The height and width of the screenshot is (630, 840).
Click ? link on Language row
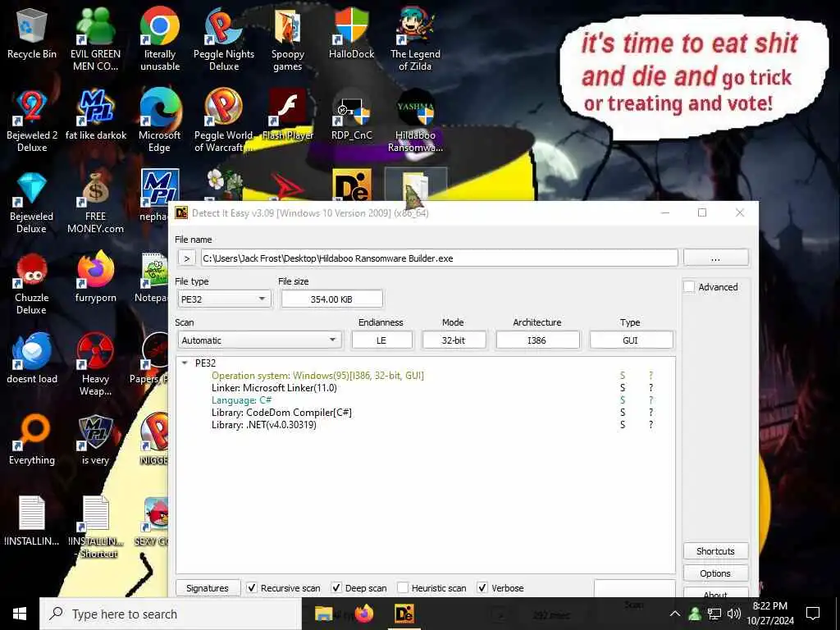pyautogui.click(x=651, y=400)
